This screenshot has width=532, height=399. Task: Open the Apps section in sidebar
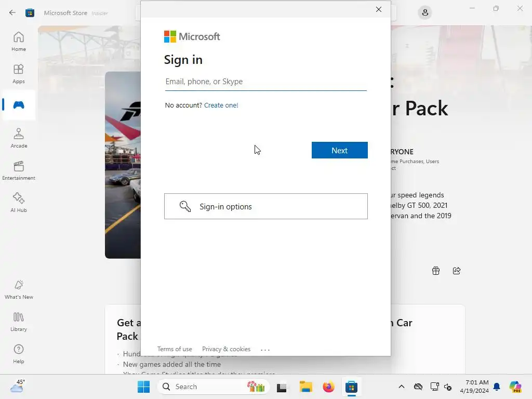(19, 74)
